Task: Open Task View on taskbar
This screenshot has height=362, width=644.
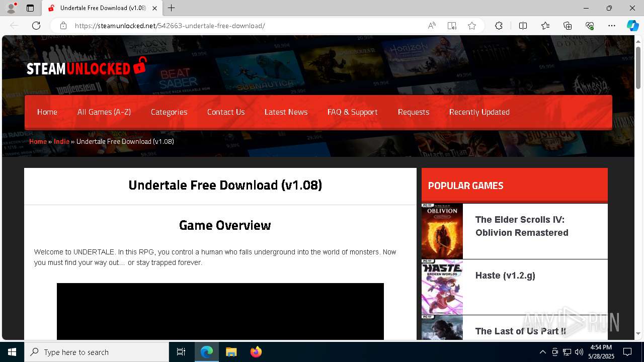Action: [181, 352]
